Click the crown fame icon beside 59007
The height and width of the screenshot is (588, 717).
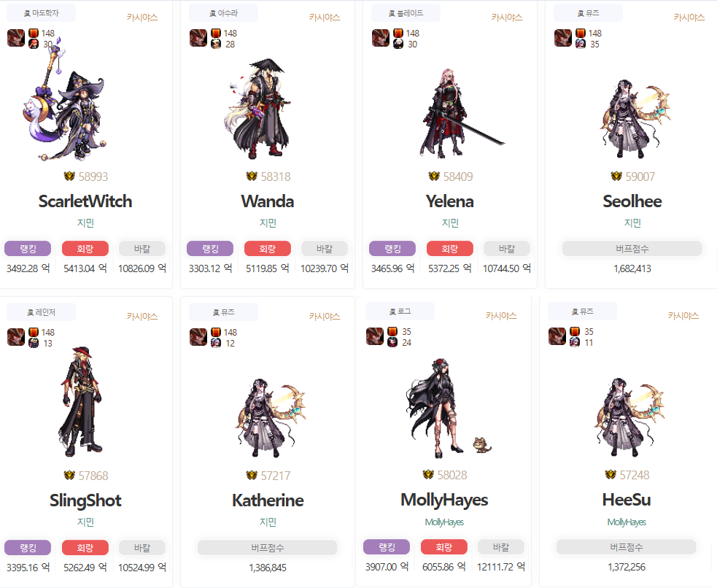(616, 176)
